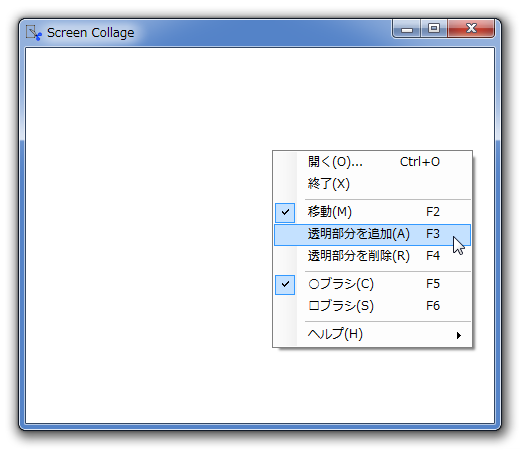The image size is (523, 453).
Task: Minimize the Screen Collage window
Action: [x=407, y=28]
